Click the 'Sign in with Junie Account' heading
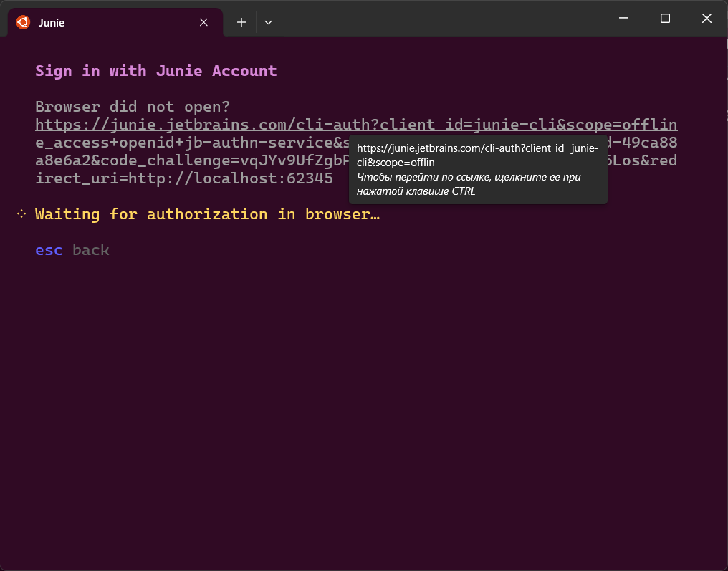 156,70
